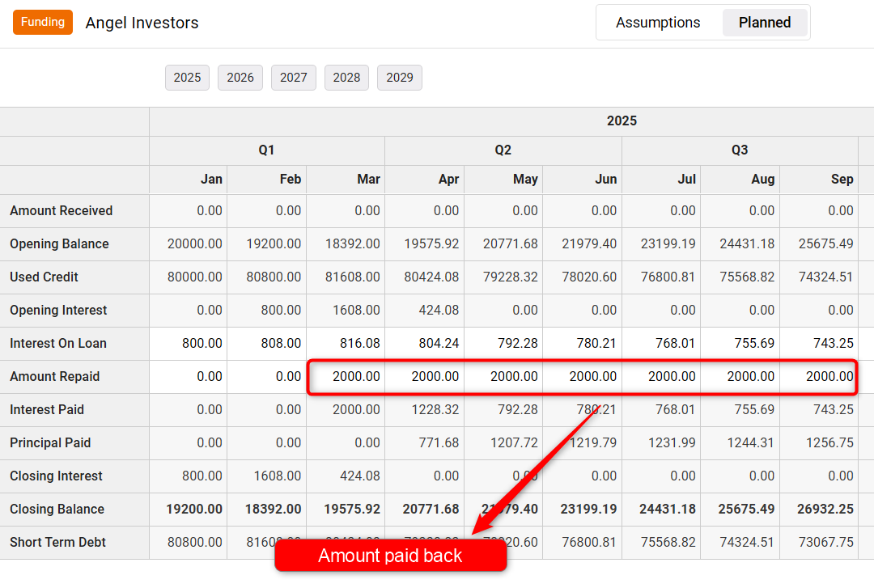Click the May column header

(x=526, y=180)
